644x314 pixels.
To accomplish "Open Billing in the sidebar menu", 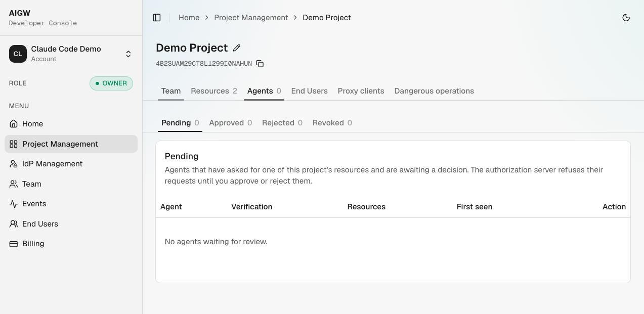I will tap(71, 244).
